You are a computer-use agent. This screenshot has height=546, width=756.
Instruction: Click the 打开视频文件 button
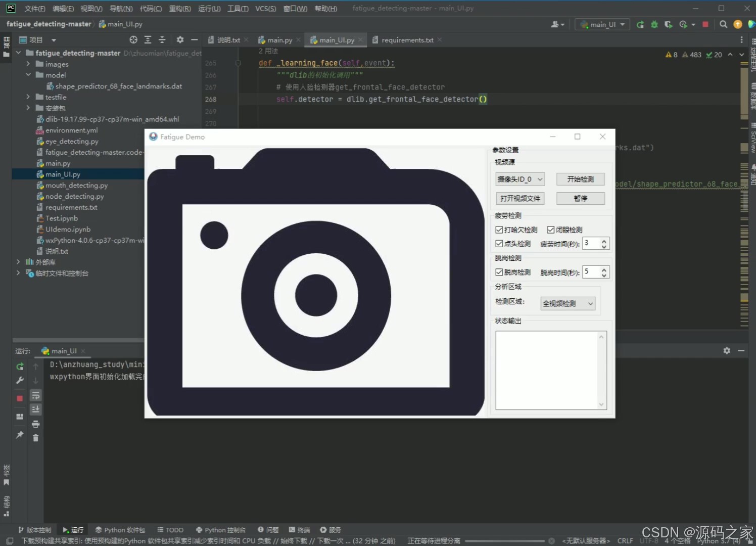(520, 198)
